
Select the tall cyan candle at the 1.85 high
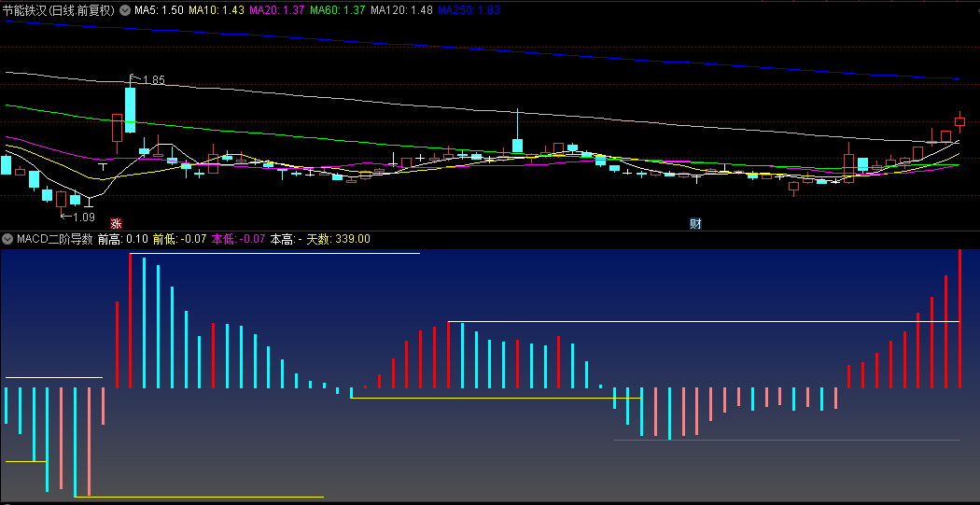pos(130,109)
